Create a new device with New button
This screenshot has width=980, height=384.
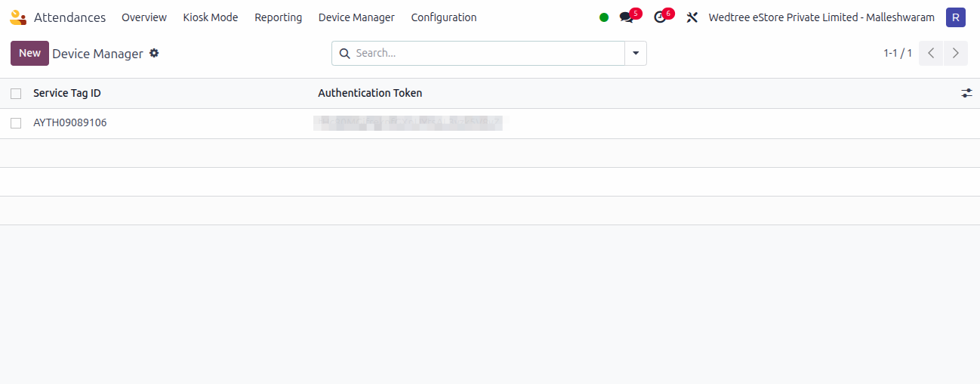[x=29, y=53]
